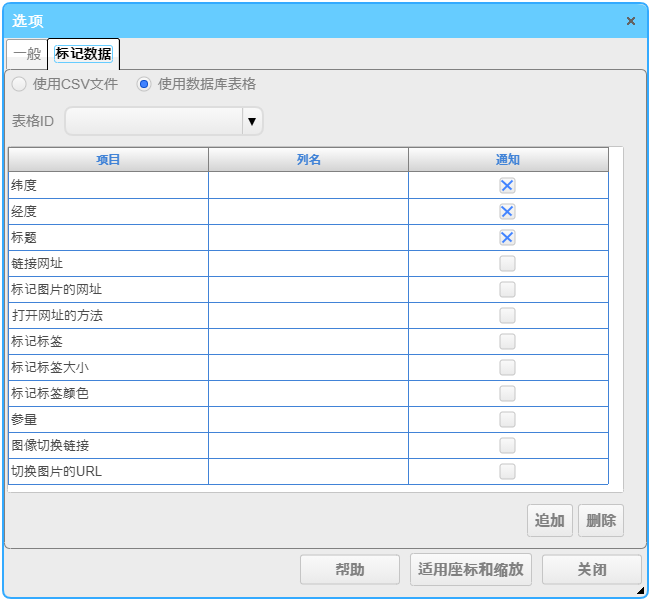Screen dimensions: 652x602
Task: Tick the 参量 notification checkbox
Action: 507,419
